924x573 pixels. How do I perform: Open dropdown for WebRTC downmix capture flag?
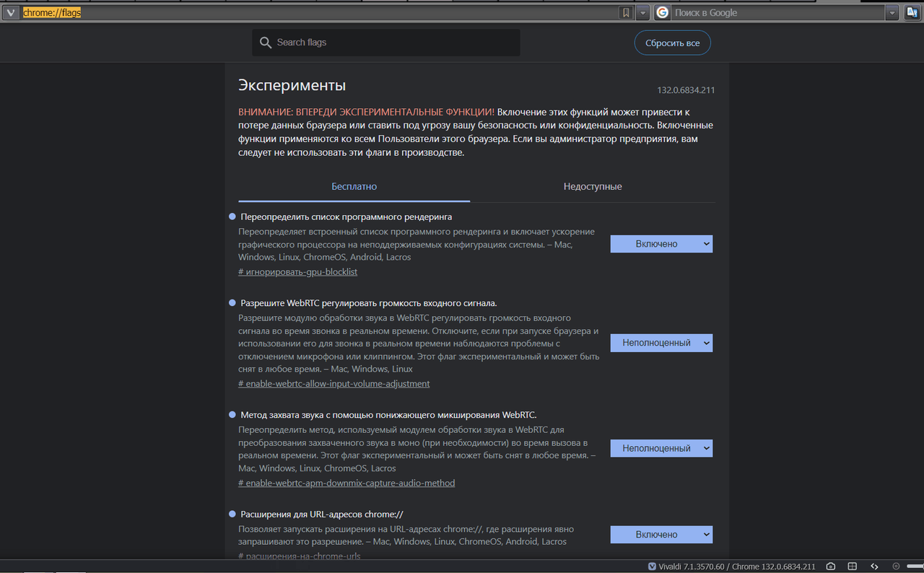pos(661,448)
